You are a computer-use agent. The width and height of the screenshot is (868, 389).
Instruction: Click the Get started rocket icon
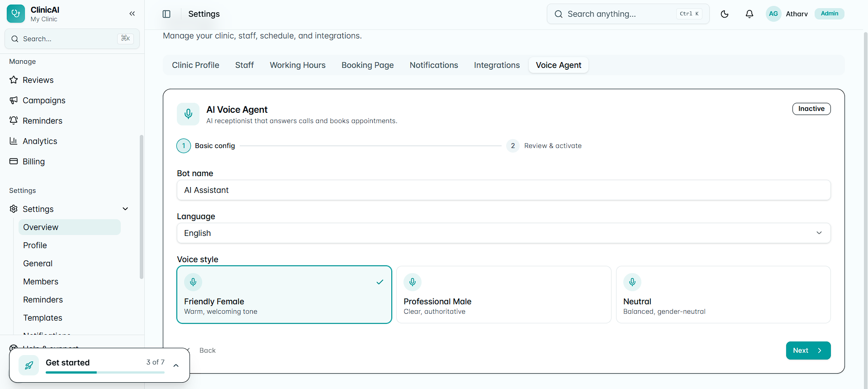(x=28, y=365)
